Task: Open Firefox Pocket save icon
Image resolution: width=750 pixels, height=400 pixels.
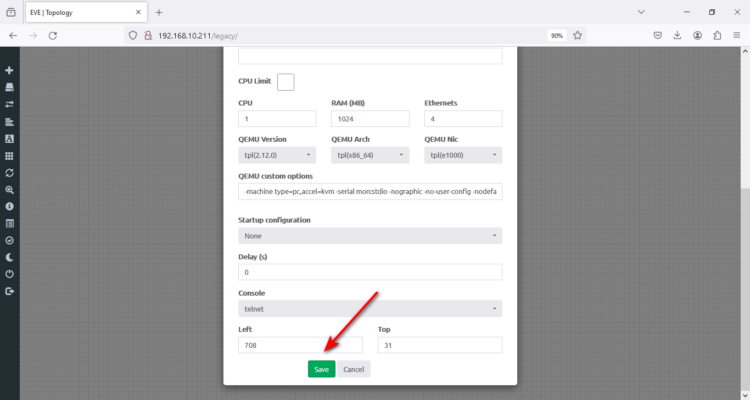Action: click(658, 35)
